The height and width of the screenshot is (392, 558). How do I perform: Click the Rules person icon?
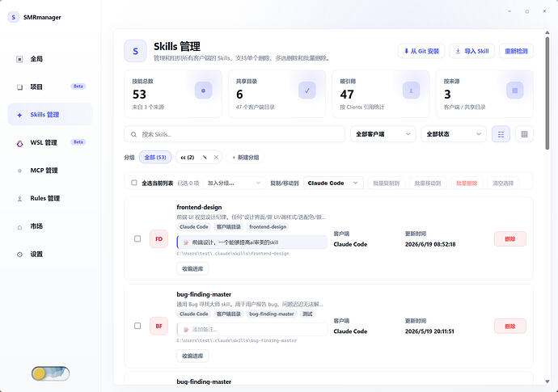pyautogui.click(x=19, y=199)
